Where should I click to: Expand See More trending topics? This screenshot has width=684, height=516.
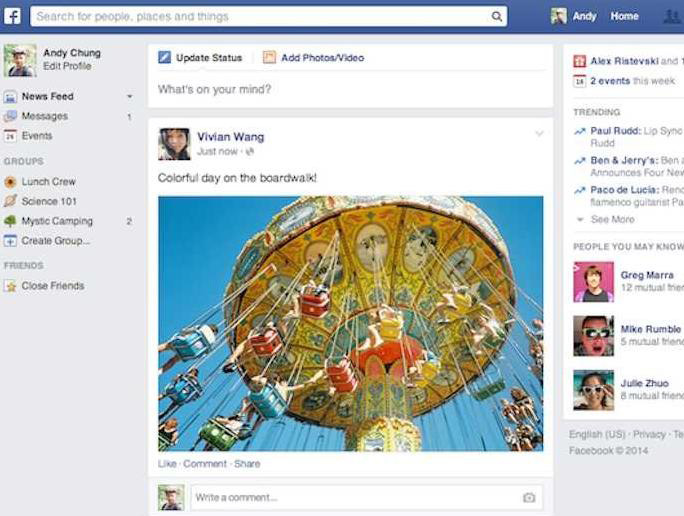pos(611,219)
